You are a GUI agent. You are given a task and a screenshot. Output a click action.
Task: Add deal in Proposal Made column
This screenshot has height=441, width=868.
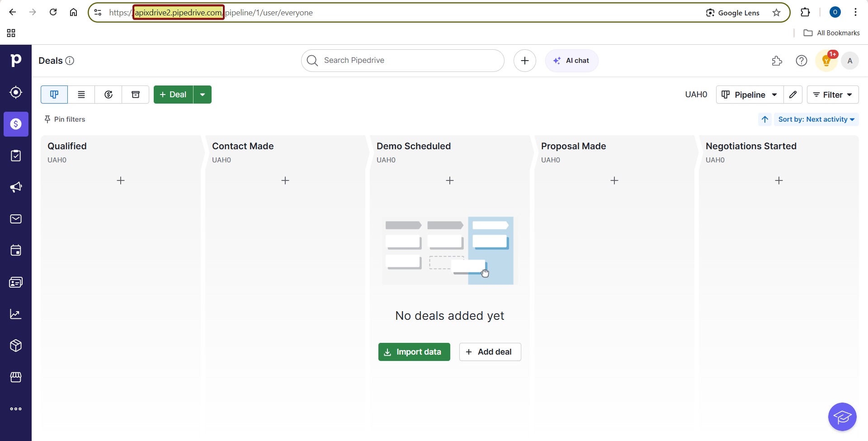point(614,180)
